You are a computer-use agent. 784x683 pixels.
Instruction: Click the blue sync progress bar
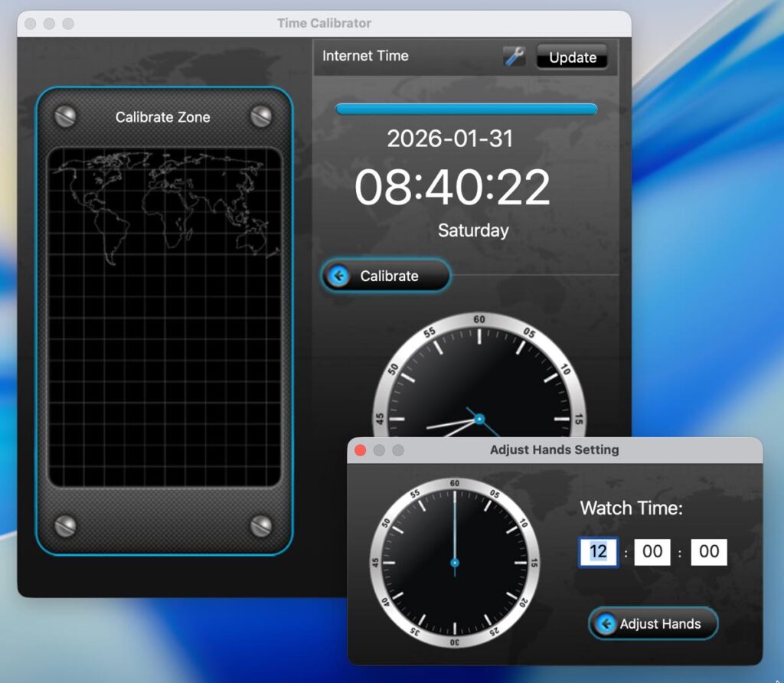466,109
